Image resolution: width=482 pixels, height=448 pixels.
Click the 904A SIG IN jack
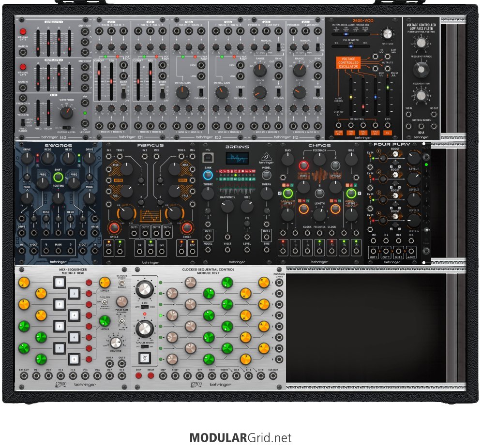pyautogui.click(x=408, y=114)
